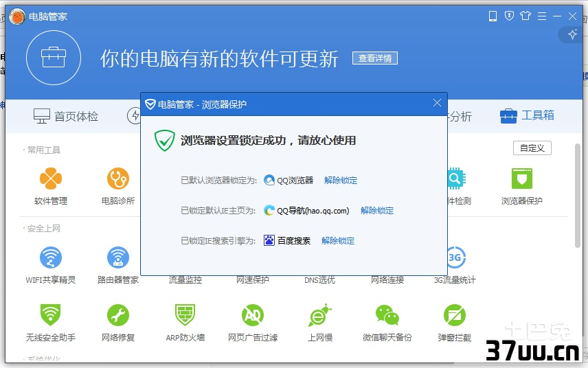This screenshot has height=368, width=588.
Task: Click the QQ浏览器 icon in dialog
Action: pos(269,181)
